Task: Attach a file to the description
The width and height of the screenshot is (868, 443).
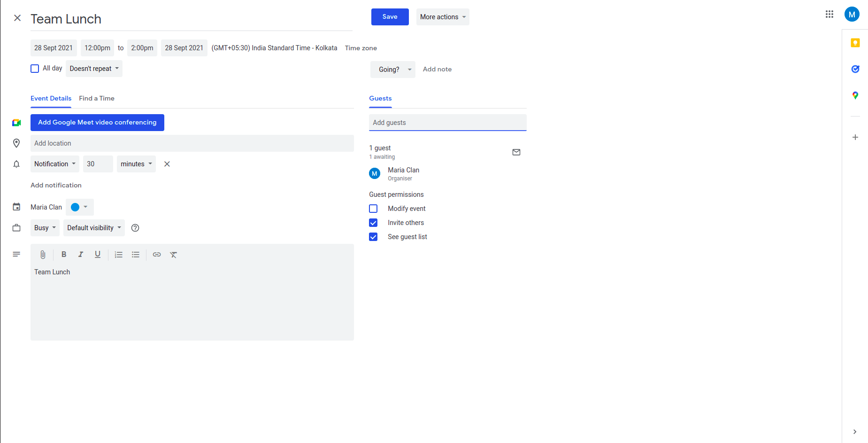Action: 42,254
